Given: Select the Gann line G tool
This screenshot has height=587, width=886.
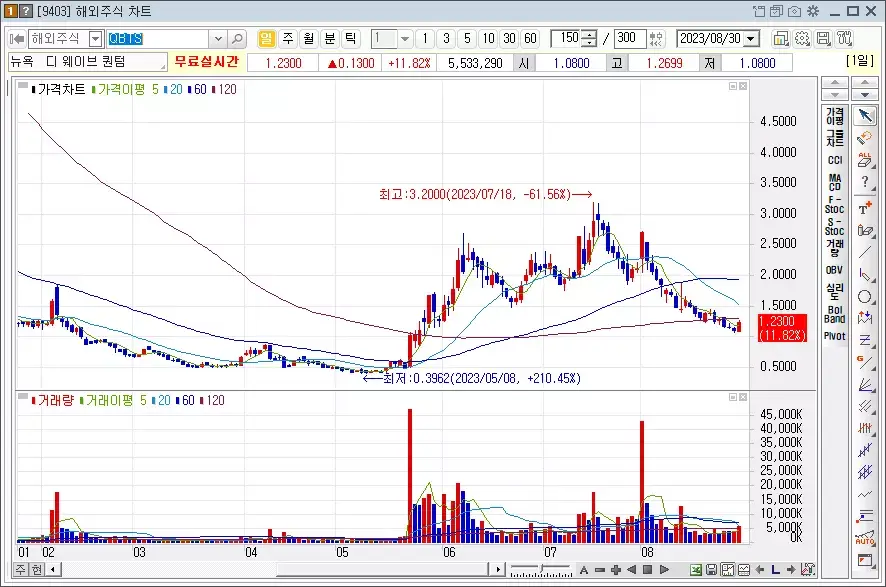Looking at the screenshot, I should tap(865, 363).
